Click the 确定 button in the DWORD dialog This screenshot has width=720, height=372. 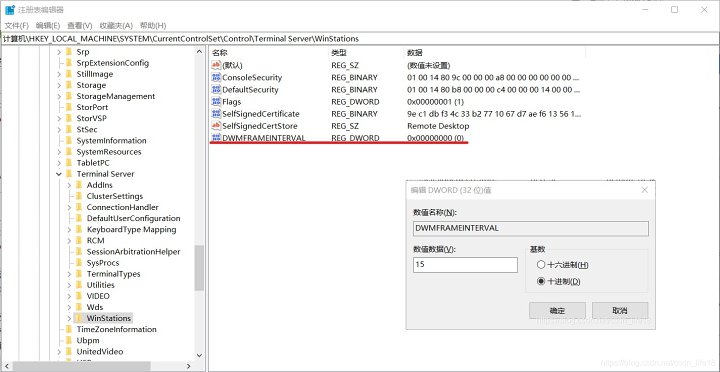(x=557, y=310)
